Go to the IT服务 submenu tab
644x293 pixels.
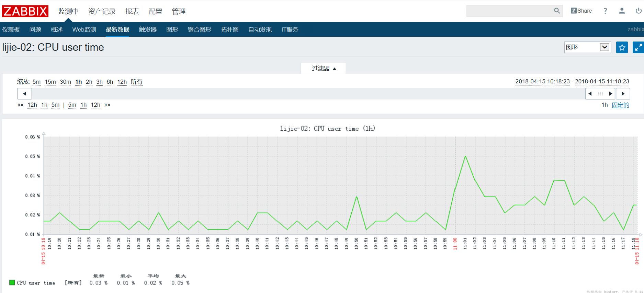point(290,30)
